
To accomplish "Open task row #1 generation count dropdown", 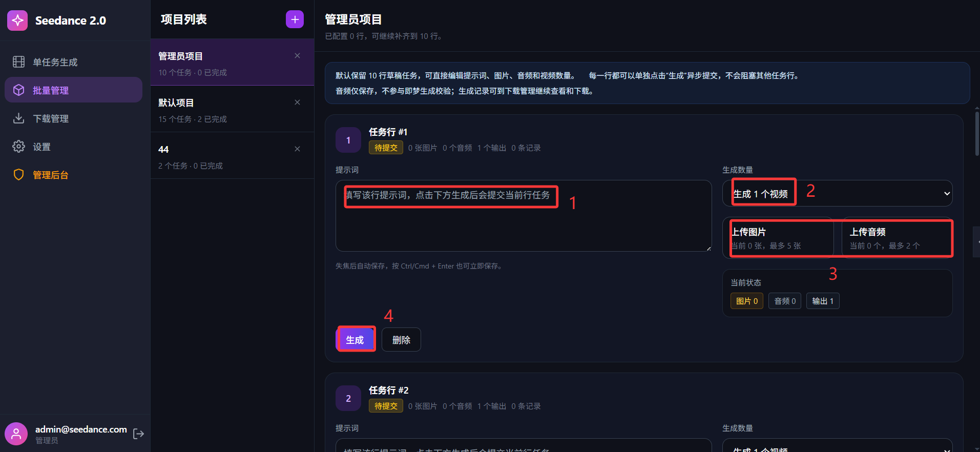I will (x=838, y=193).
